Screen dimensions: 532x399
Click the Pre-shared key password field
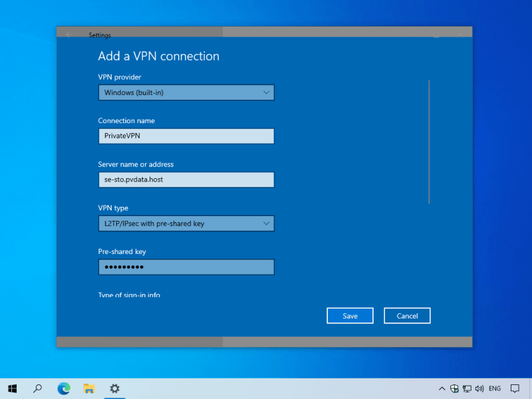coord(186,267)
